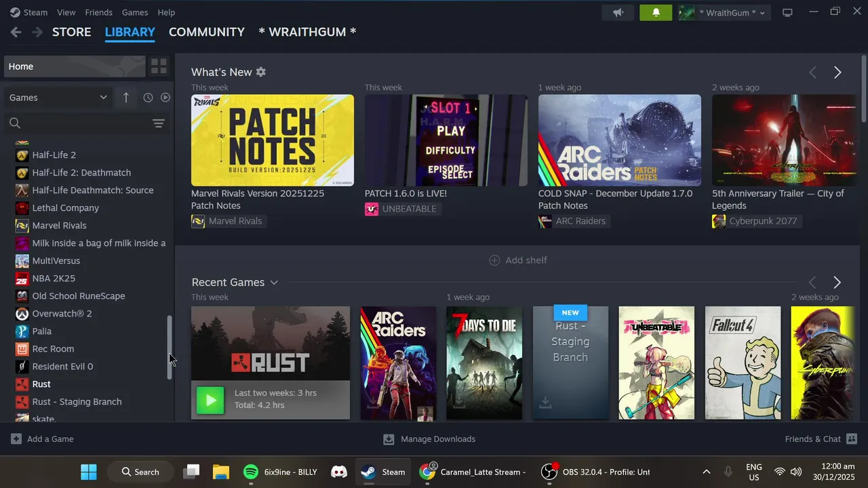Open ARC Raiders game cover in Recent Games
Viewport: 868px width, 488px height.
[398, 363]
